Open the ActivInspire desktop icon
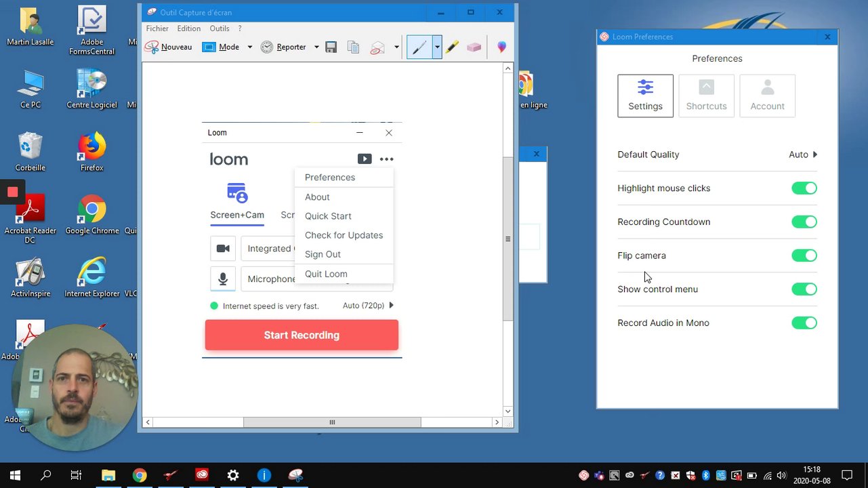Screen dimensions: 868x488 click(x=30, y=277)
